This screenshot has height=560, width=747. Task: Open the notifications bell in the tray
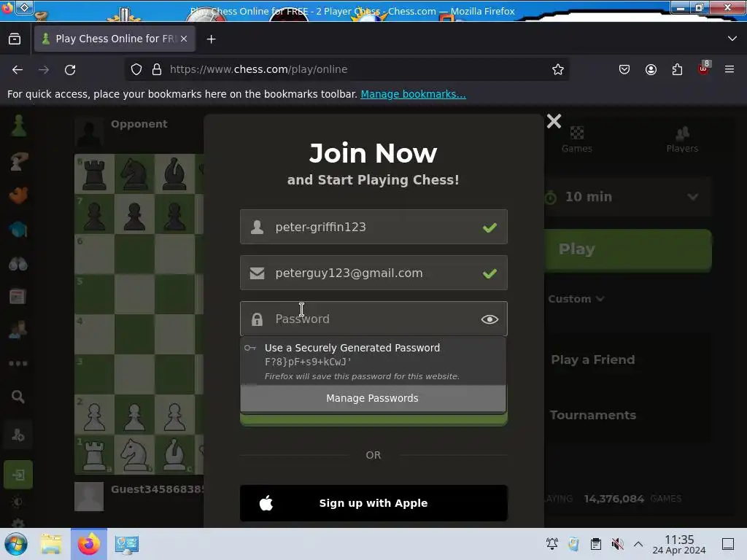click(x=552, y=544)
